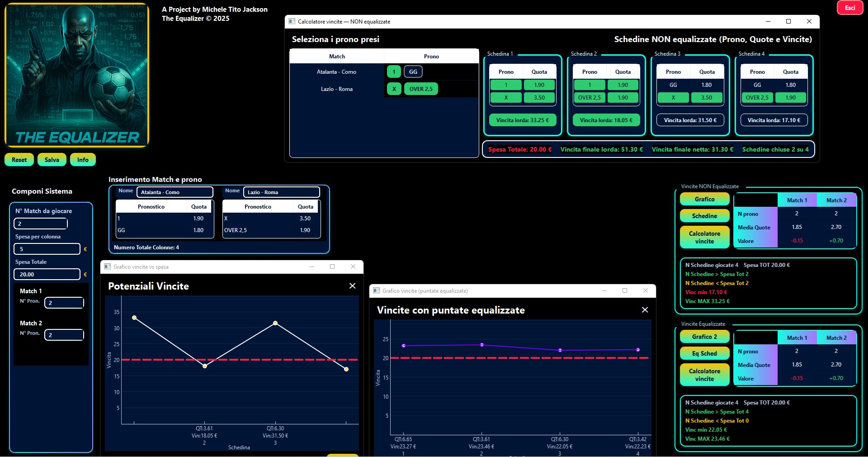Toggle the OVER 2,5 prono for Lazio - Roma

[420, 89]
